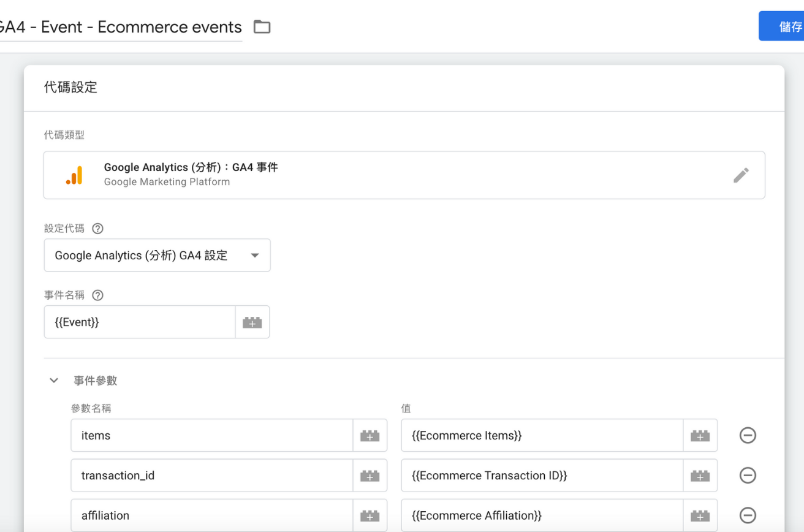804x532 pixels.
Task: Open help for 設定代碼 label
Action: coord(97,229)
